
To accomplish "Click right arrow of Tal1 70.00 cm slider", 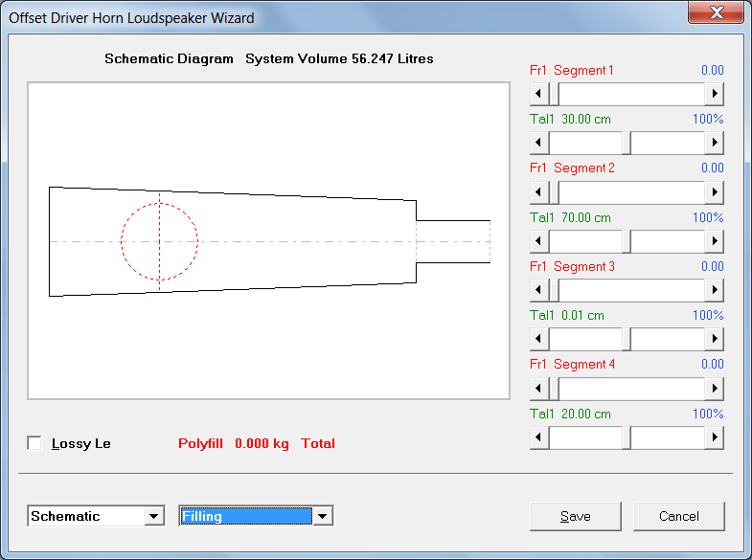I will coord(714,240).
